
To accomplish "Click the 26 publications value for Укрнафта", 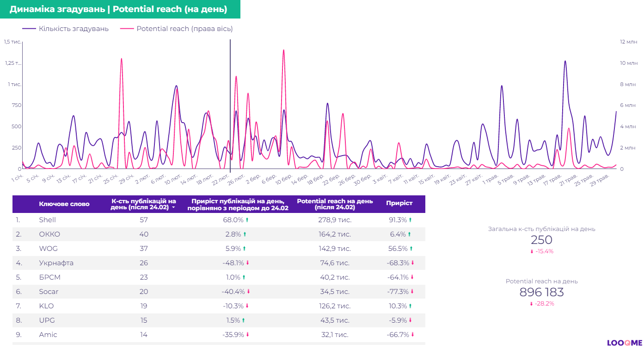I will 144,263.
